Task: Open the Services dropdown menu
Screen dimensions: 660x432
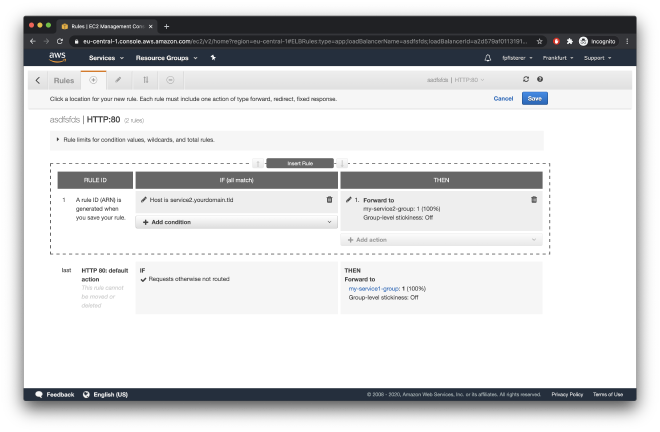Action: (106, 58)
